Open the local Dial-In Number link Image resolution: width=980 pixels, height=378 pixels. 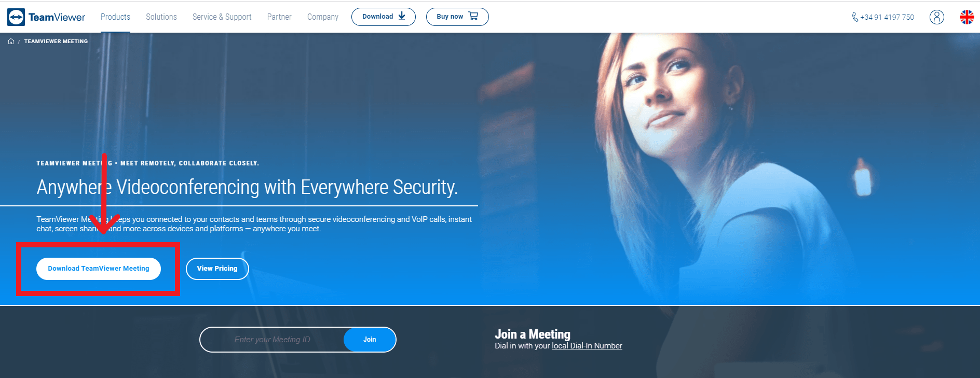(x=587, y=346)
